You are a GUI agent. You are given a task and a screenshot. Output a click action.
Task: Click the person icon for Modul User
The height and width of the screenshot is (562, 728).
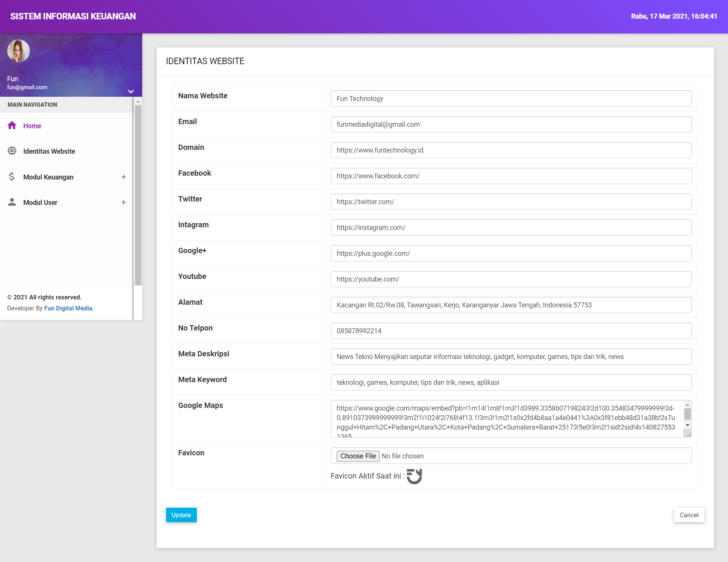[12, 202]
